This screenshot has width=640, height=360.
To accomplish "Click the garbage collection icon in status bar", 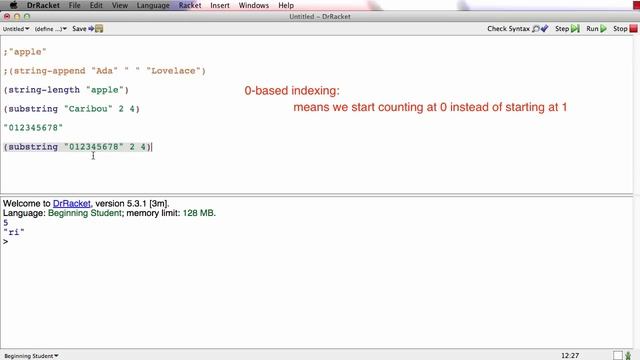I will 629,356.
